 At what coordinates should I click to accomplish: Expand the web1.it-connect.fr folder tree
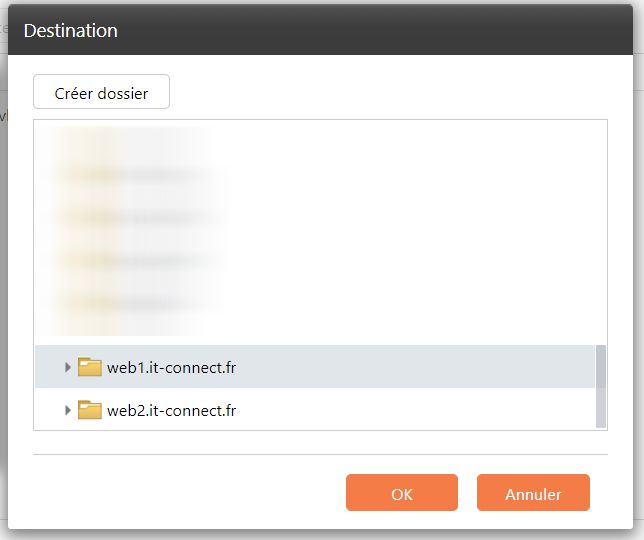pyautogui.click(x=68, y=367)
